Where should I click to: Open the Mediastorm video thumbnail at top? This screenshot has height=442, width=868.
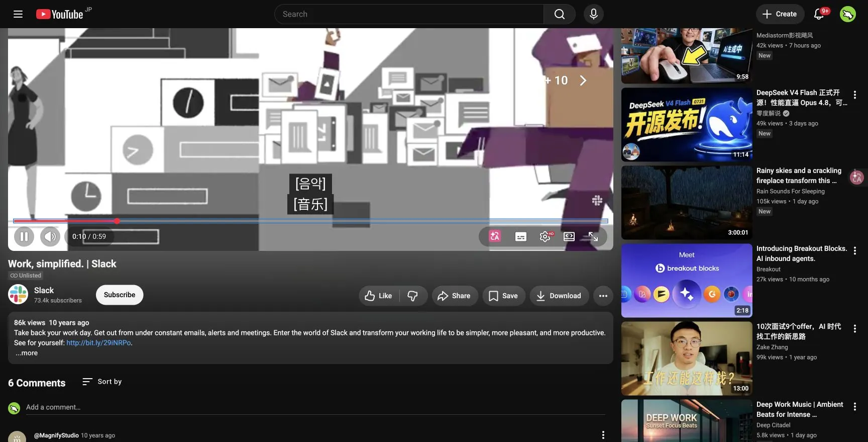pyautogui.click(x=686, y=56)
